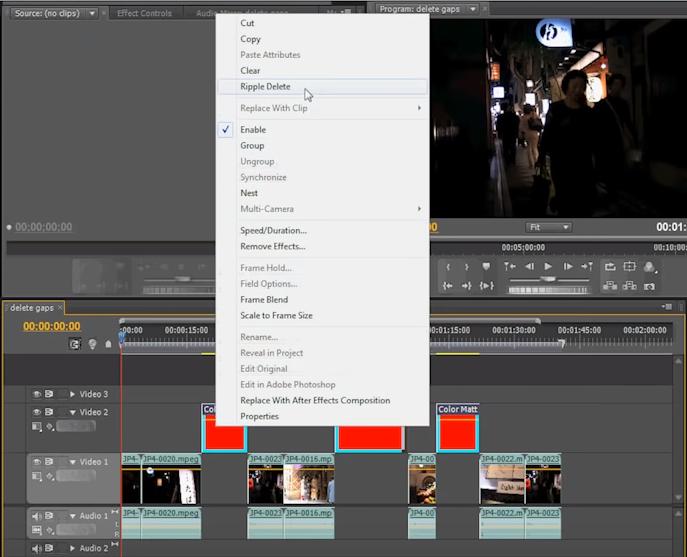Hide the Video 3 track output
The width and height of the screenshot is (687, 557).
pyautogui.click(x=37, y=394)
